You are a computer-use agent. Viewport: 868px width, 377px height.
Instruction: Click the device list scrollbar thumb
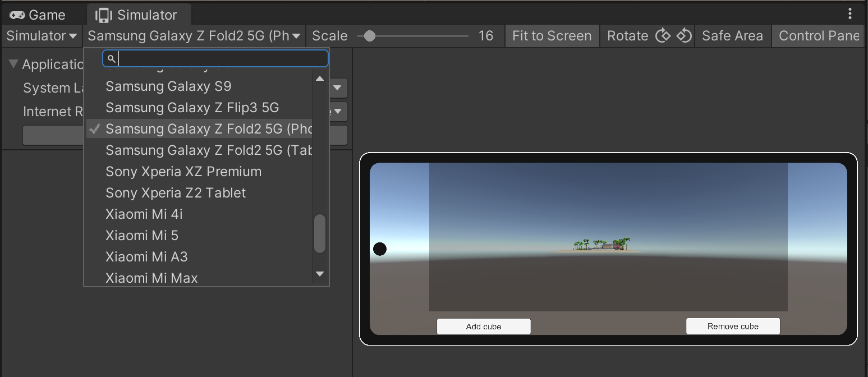click(320, 233)
